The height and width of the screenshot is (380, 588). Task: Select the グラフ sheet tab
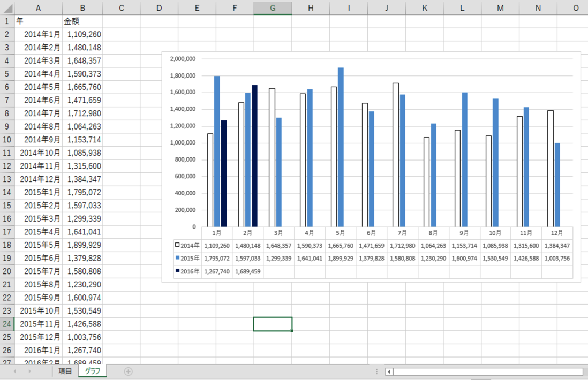click(92, 371)
